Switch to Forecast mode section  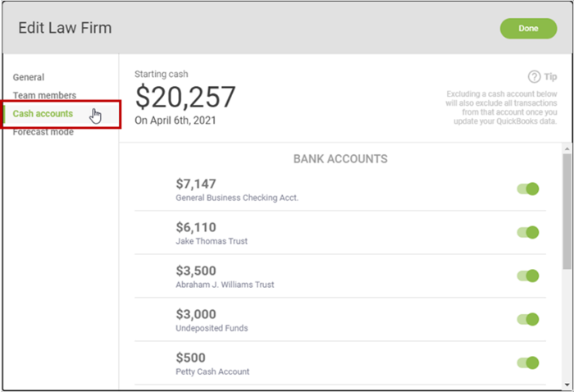[43, 132]
